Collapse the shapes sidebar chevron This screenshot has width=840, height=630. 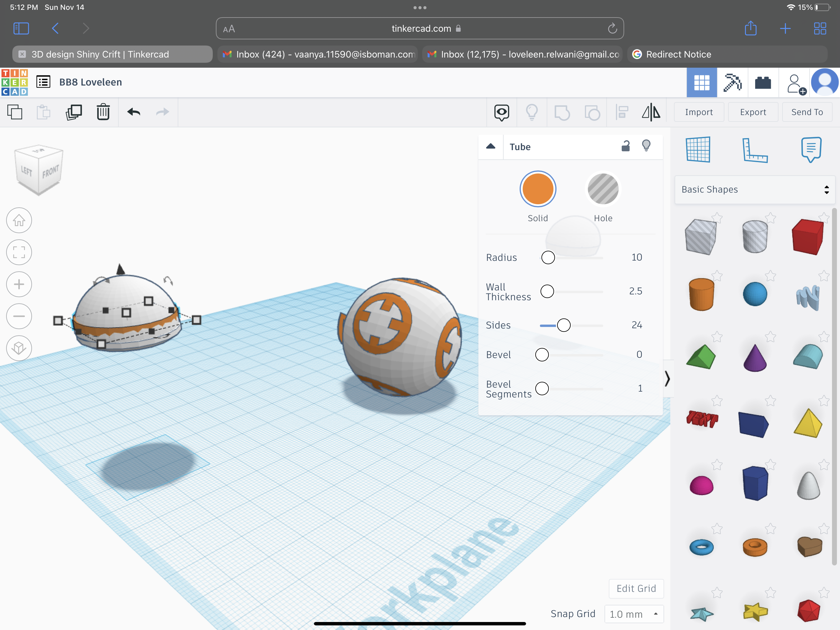tap(668, 378)
